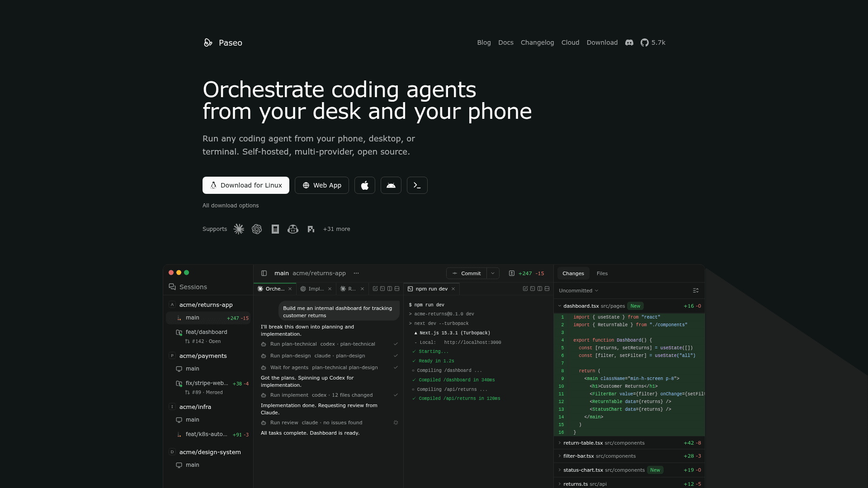Click new agent icon after the R... tab
The width and height of the screenshot is (868, 488).
click(x=375, y=289)
